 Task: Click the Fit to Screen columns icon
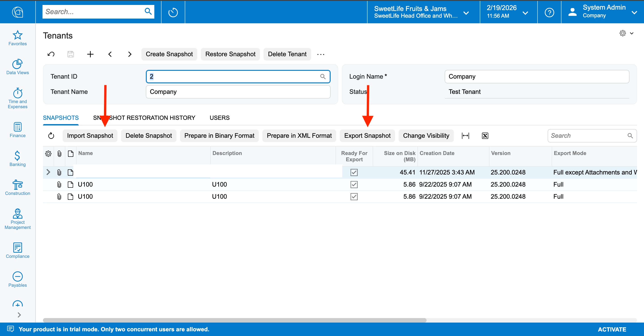pyautogui.click(x=465, y=136)
